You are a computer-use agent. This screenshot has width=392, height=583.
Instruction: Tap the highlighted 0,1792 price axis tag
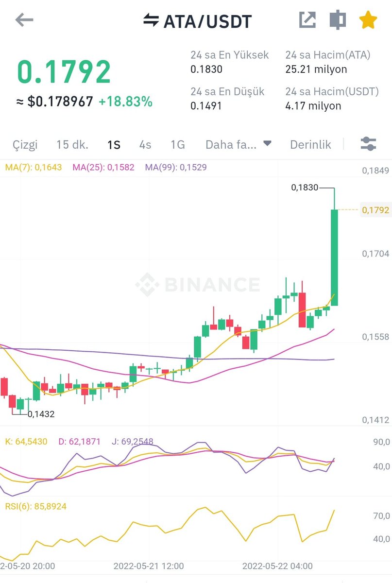(375, 210)
